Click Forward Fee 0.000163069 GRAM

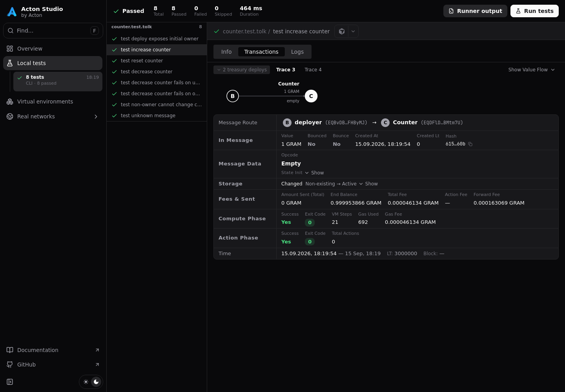tap(499, 203)
